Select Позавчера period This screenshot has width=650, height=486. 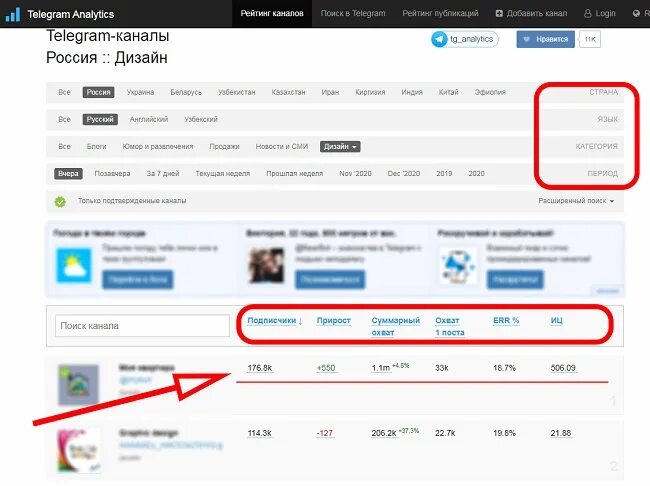tap(112, 174)
